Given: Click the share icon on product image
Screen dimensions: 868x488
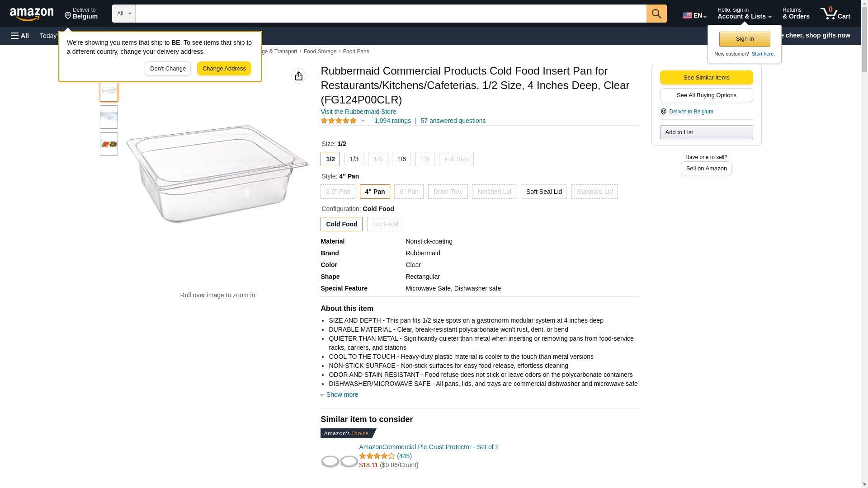Looking at the screenshot, I should (299, 76).
